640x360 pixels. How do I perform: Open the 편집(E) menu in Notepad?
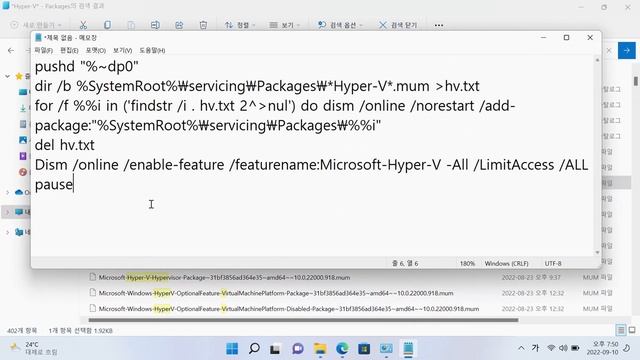coord(69,50)
